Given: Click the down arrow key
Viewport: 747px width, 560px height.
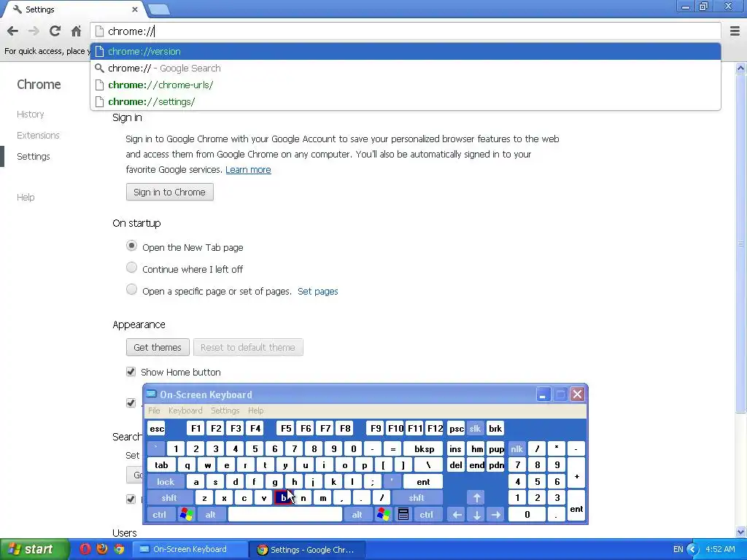Looking at the screenshot, I should (x=476, y=514).
